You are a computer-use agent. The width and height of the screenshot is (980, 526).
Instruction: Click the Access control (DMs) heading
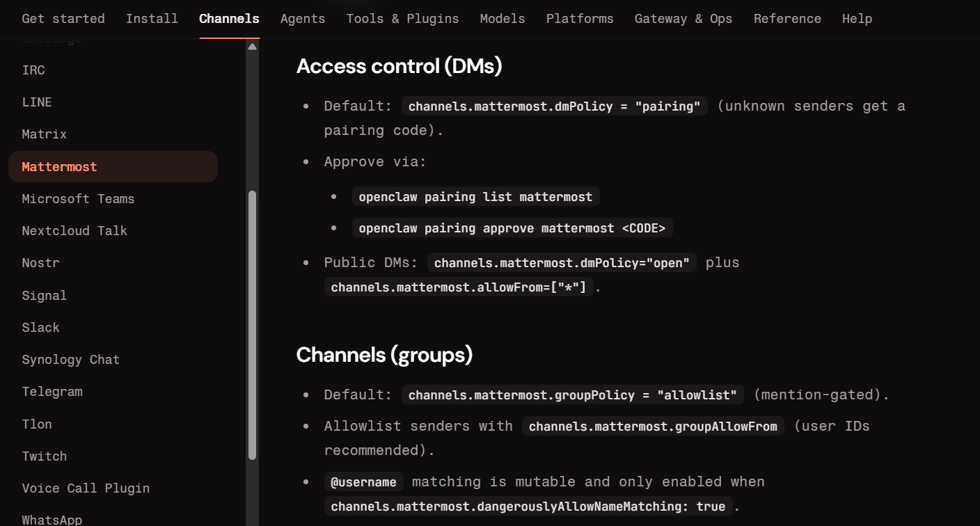(399, 66)
